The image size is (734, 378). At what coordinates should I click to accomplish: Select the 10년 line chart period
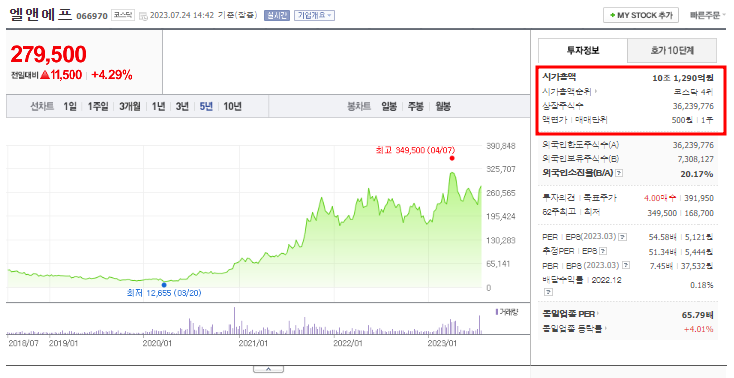[x=232, y=106]
